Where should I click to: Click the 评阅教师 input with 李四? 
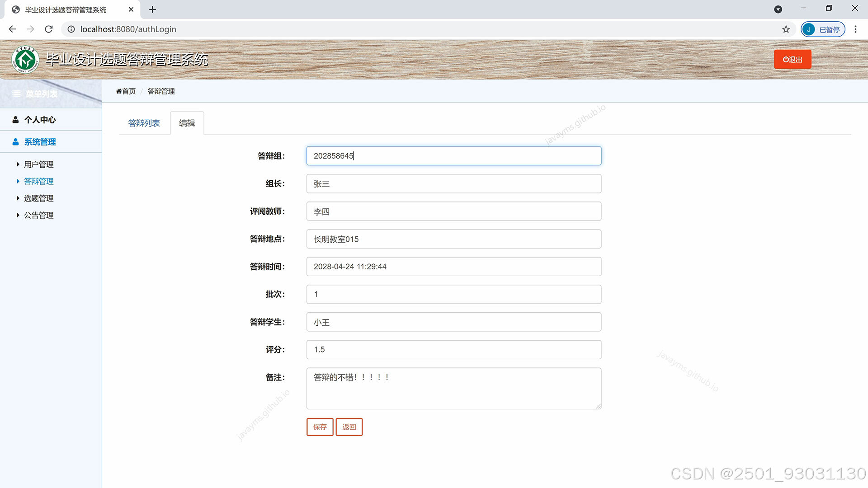click(x=453, y=211)
